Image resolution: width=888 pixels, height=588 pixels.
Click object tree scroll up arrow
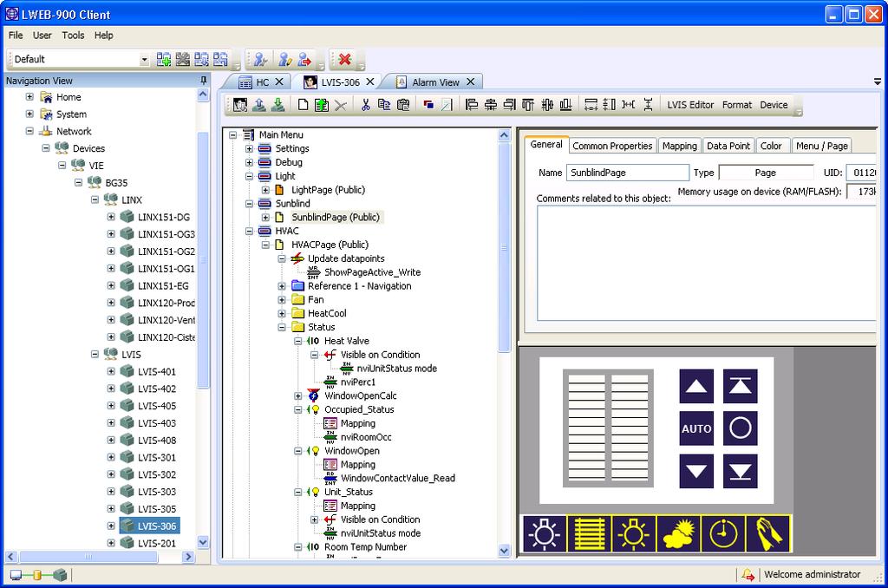(x=504, y=134)
